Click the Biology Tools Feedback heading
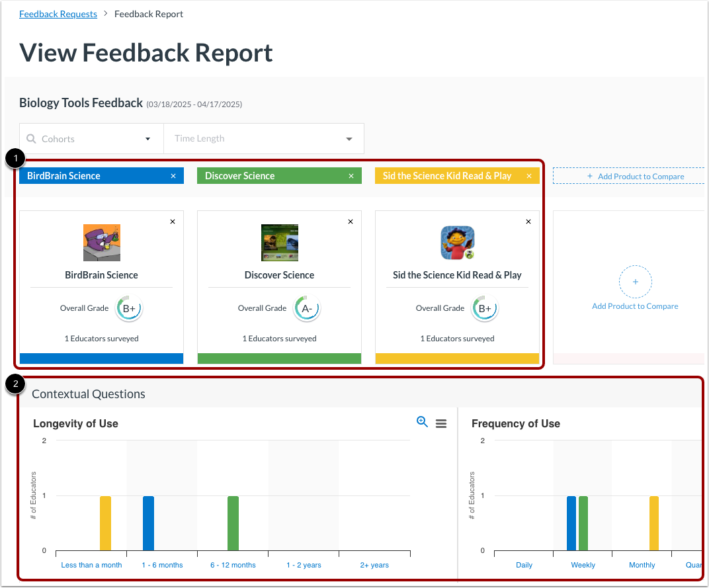This screenshot has width=709, height=588. tap(81, 103)
